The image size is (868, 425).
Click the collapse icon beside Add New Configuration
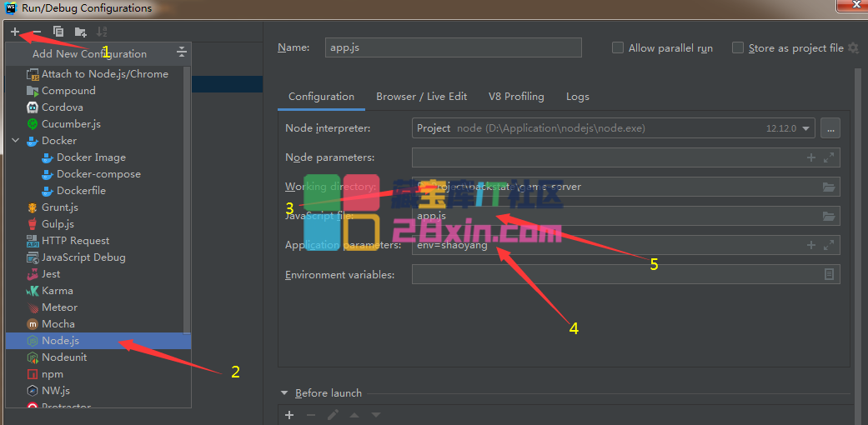(x=182, y=53)
